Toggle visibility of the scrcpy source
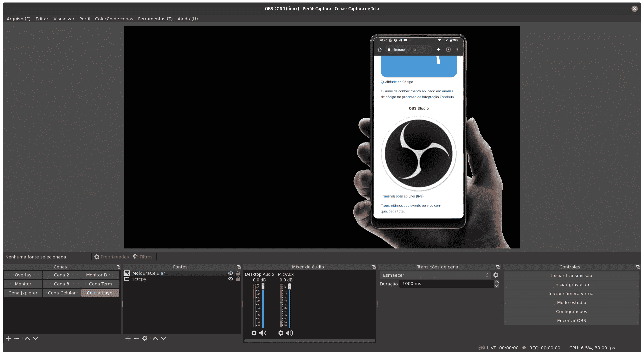The height and width of the screenshot is (355, 644). [x=231, y=279]
